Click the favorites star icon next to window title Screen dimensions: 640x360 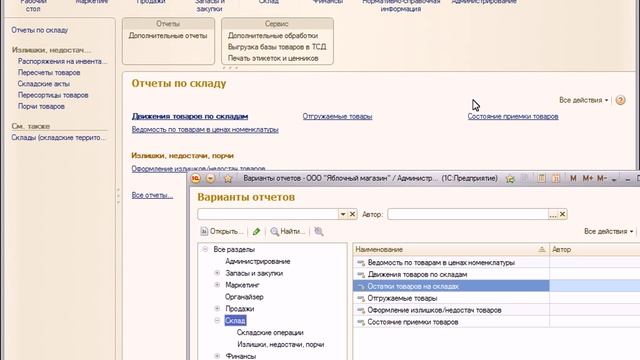228,178
